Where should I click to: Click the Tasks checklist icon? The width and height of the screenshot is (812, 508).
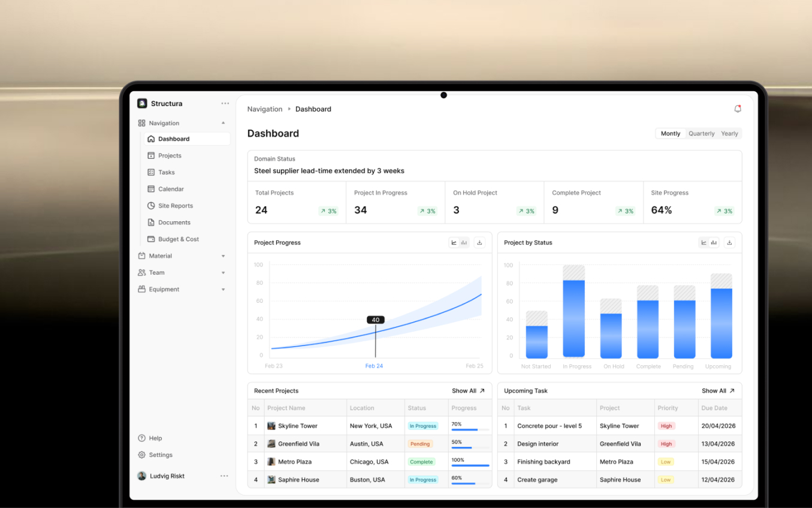pyautogui.click(x=151, y=172)
